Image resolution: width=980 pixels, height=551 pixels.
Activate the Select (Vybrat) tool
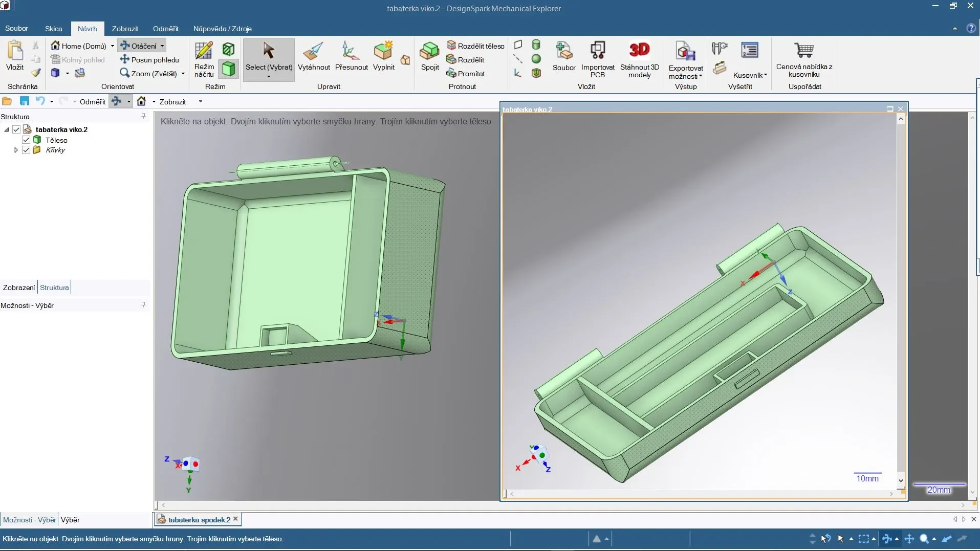pos(269,56)
